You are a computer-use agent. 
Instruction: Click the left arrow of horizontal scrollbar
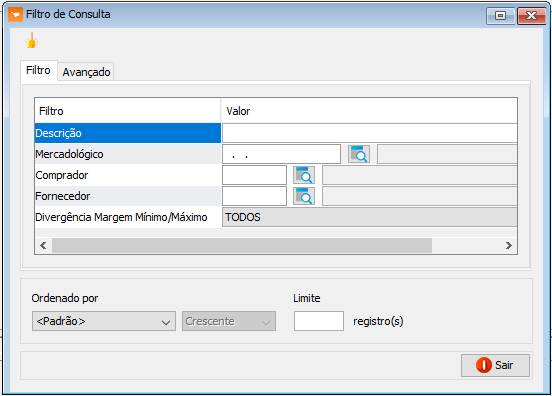pos(43,245)
